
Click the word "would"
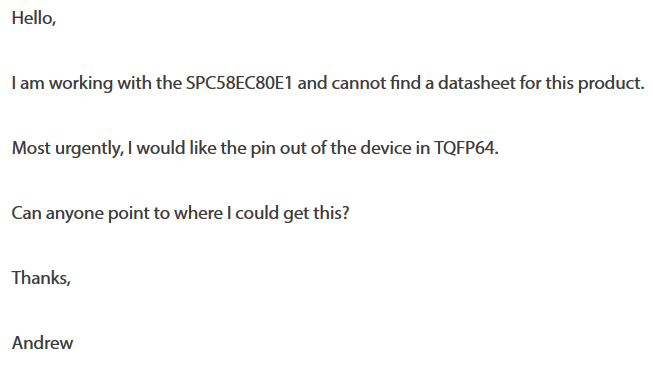point(161,148)
